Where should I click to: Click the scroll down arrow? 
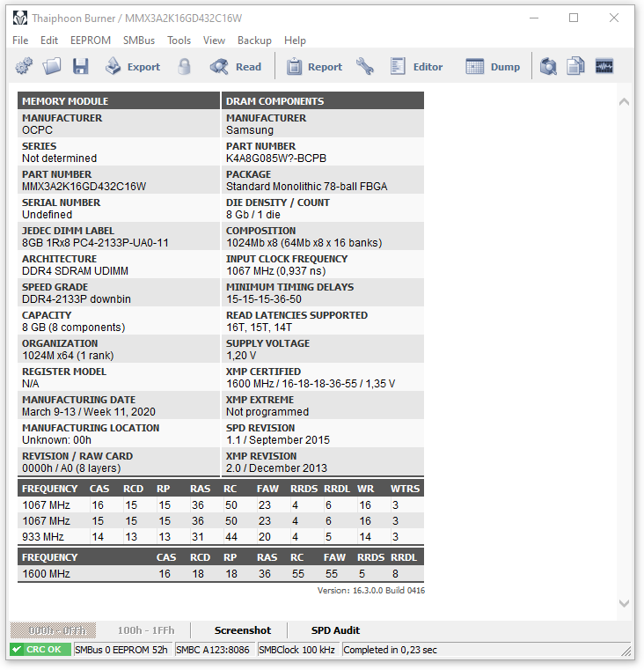[x=624, y=603]
